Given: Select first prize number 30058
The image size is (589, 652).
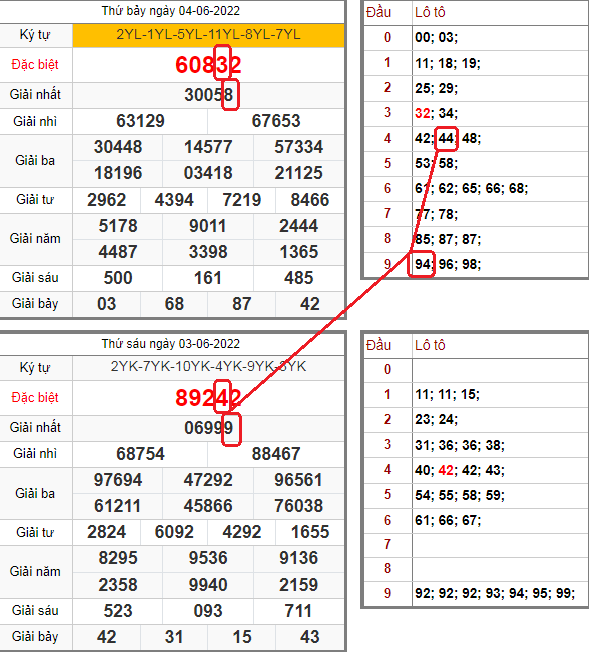Looking at the screenshot, I should [208, 95].
